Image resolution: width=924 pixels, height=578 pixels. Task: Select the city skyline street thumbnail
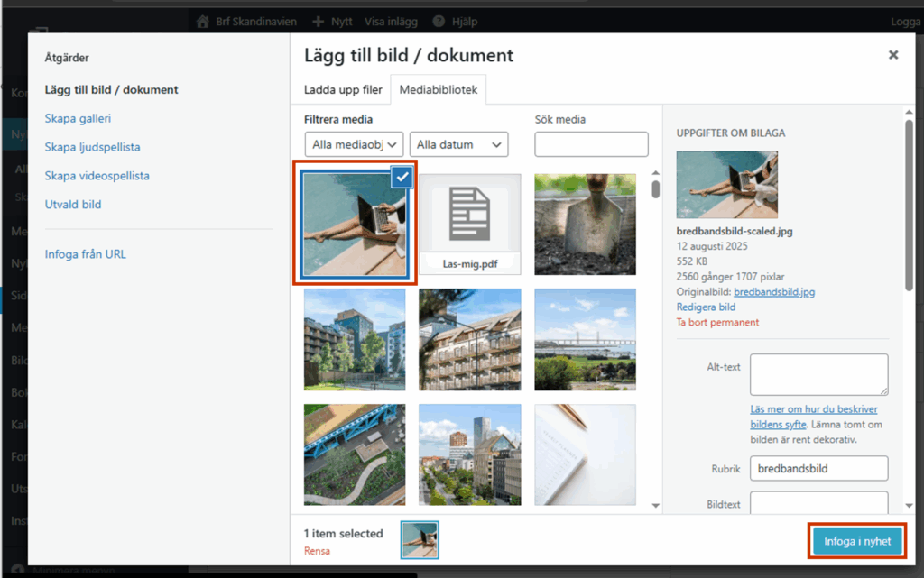click(469, 454)
